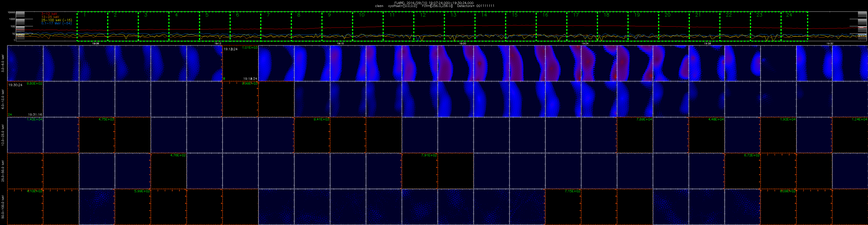
Task: Click the 19:30:24 timestamp in the image grid
Action: pos(16,85)
